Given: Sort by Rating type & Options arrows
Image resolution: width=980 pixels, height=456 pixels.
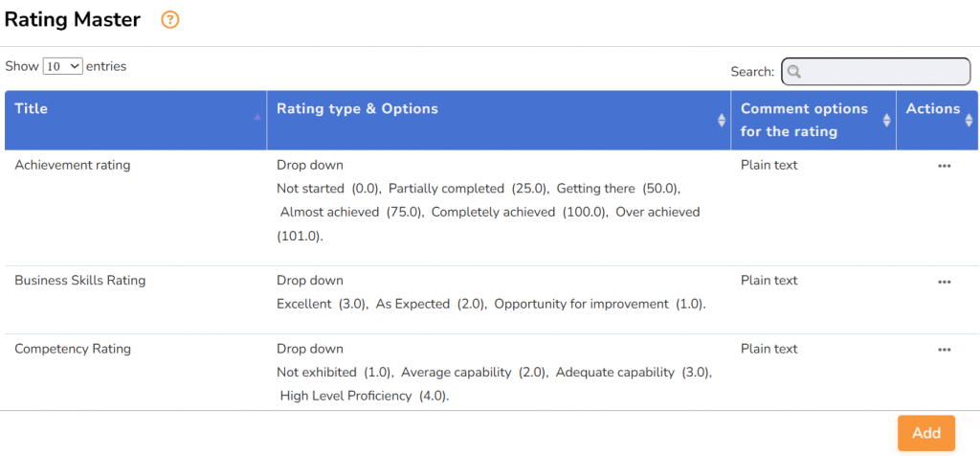Looking at the screenshot, I should [x=722, y=120].
